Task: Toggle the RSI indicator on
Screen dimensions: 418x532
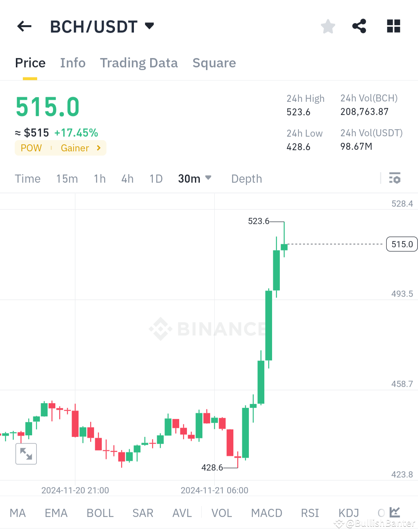Action: [310, 513]
